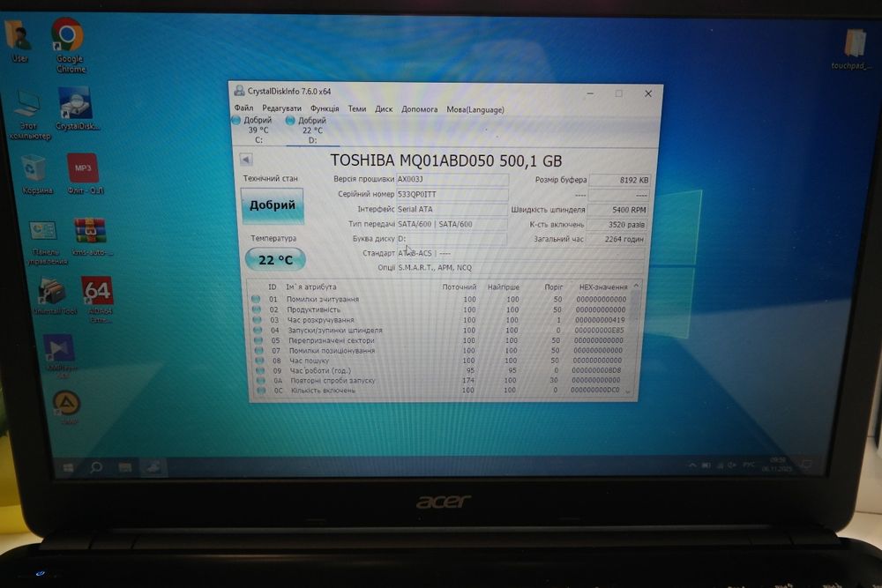Click the CrystalDiskInfo taskbar button
Image resolution: width=882 pixels, height=588 pixels.
pyautogui.click(x=153, y=466)
